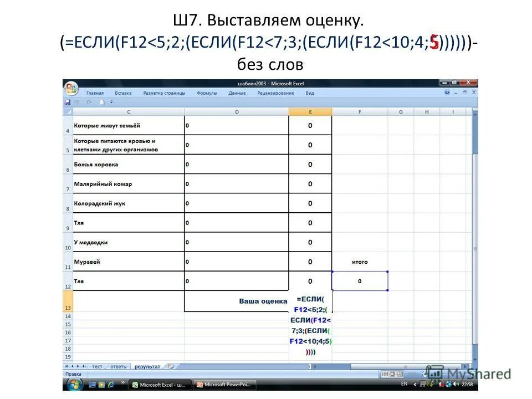Open the EN language selector in system tray
This screenshot has width=532, height=399.
tap(403, 383)
